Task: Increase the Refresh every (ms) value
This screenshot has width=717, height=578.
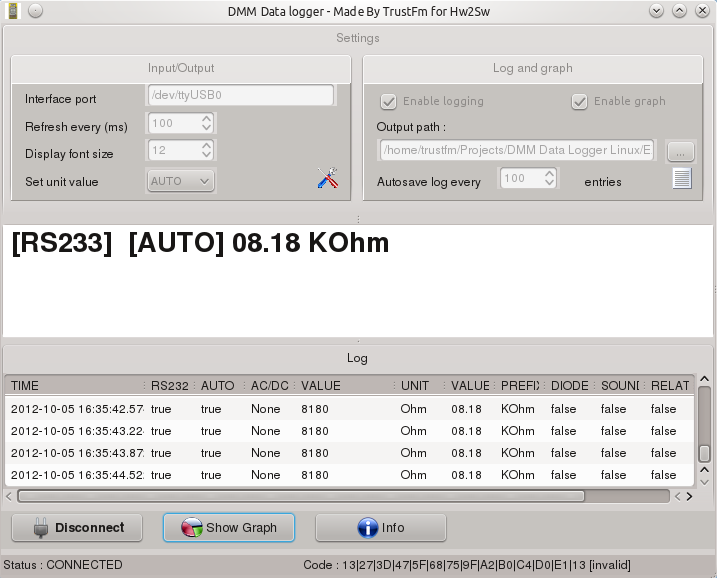Action: (x=206, y=119)
